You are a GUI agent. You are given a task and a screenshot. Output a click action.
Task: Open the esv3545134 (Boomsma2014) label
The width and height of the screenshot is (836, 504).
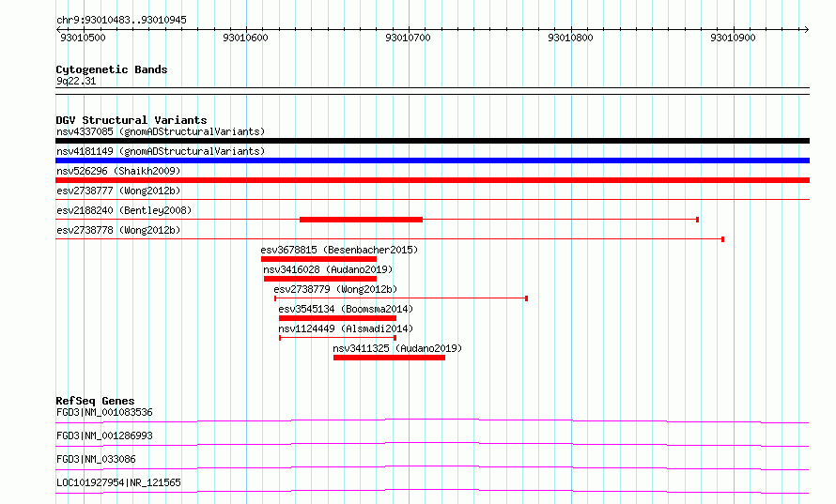point(346,309)
